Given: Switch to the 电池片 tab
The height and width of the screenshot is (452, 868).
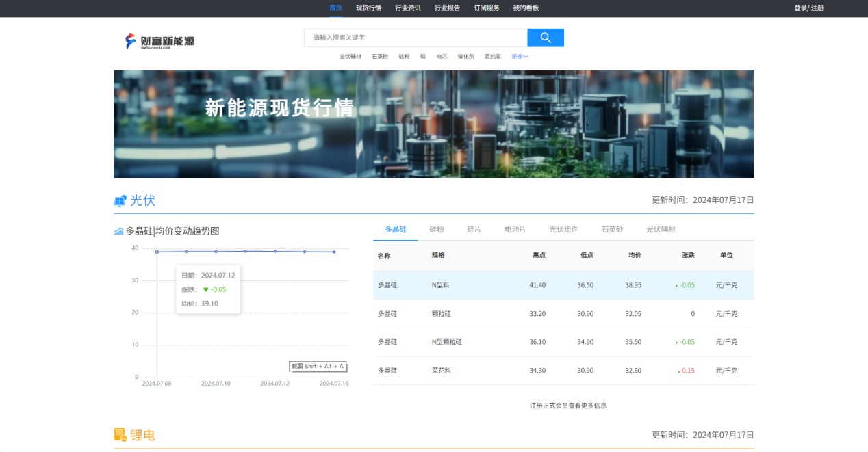Looking at the screenshot, I should tap(515, 230).
